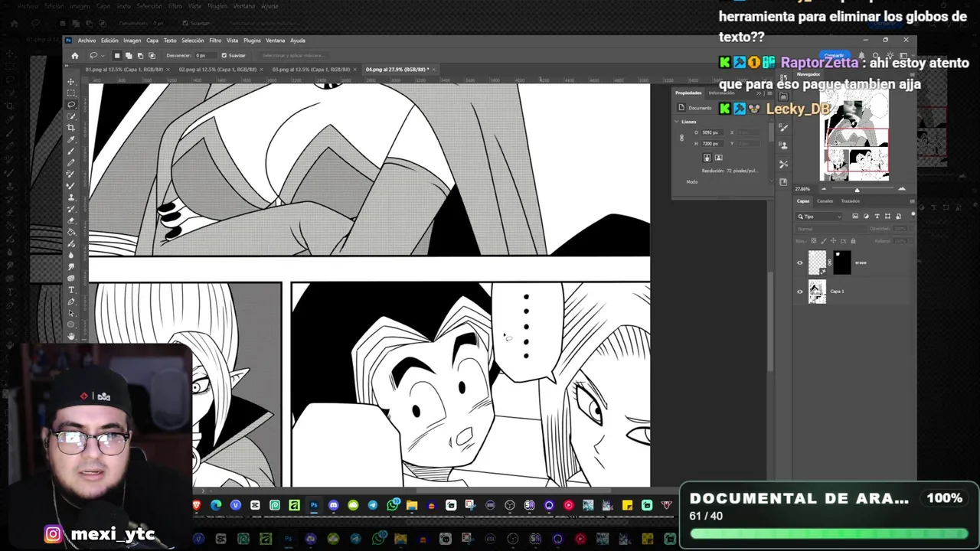
Task: Lock image pixels brush icon
Action: tap(824, 241)
